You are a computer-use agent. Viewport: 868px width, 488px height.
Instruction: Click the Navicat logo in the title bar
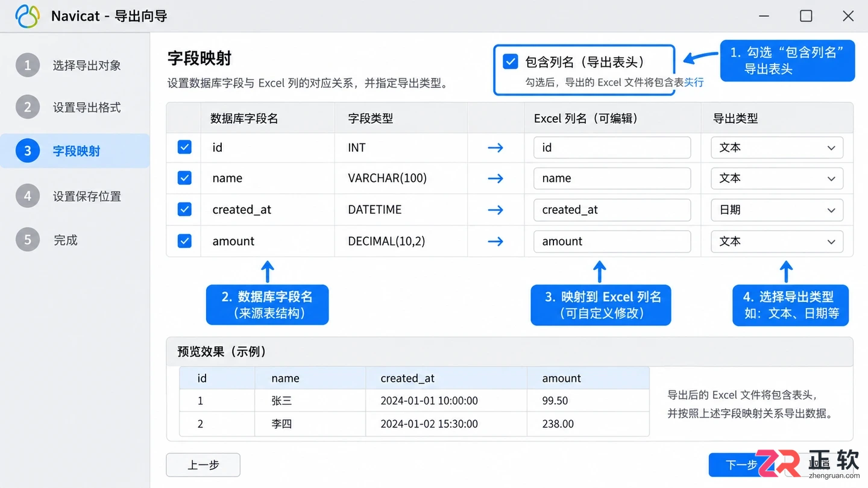pos(27,16)
